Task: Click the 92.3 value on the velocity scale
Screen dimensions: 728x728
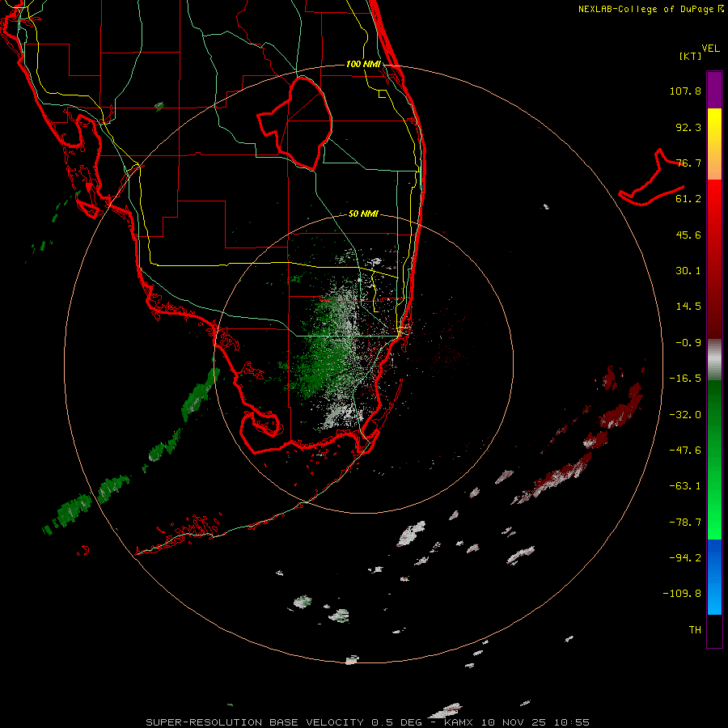Action: pyautogui.click(x=688, y=127)
